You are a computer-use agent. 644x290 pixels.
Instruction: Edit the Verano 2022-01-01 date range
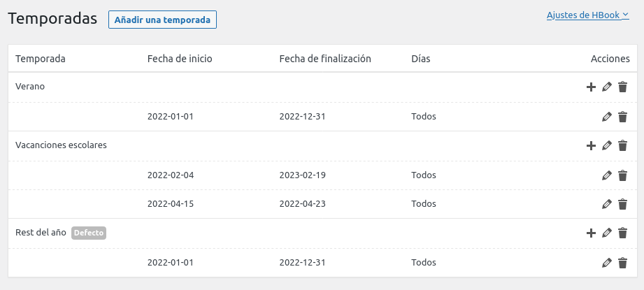(x=607, y=117)
